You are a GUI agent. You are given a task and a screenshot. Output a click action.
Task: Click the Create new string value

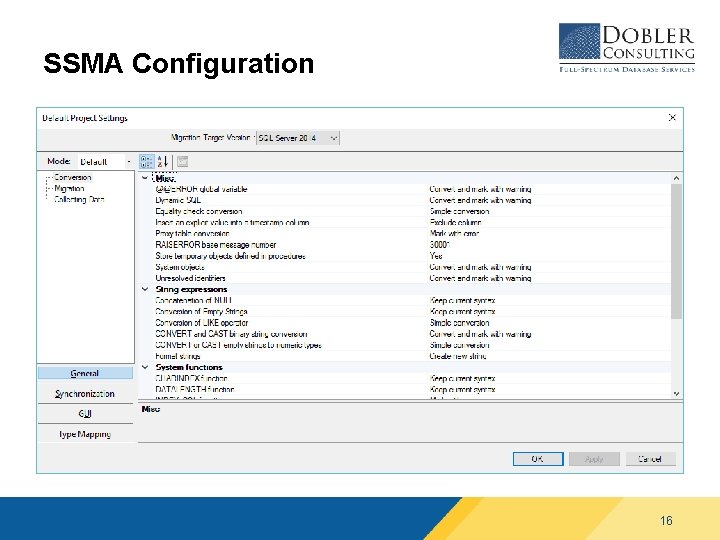tap(458, 356)
